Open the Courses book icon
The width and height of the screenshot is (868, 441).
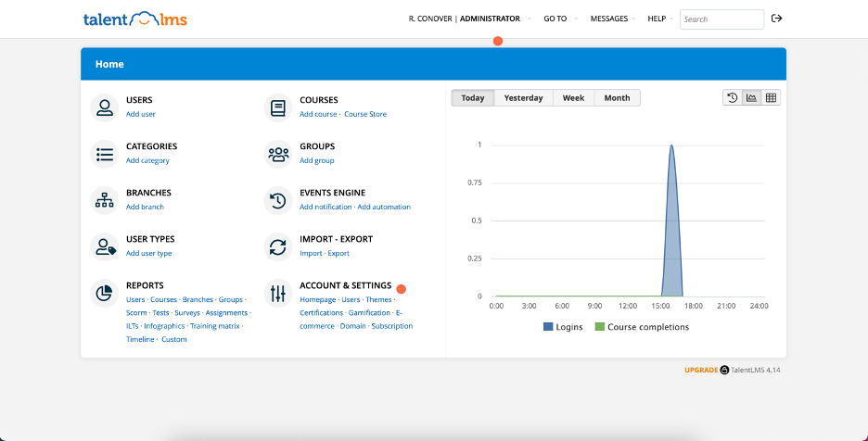[x=278, y=107]
